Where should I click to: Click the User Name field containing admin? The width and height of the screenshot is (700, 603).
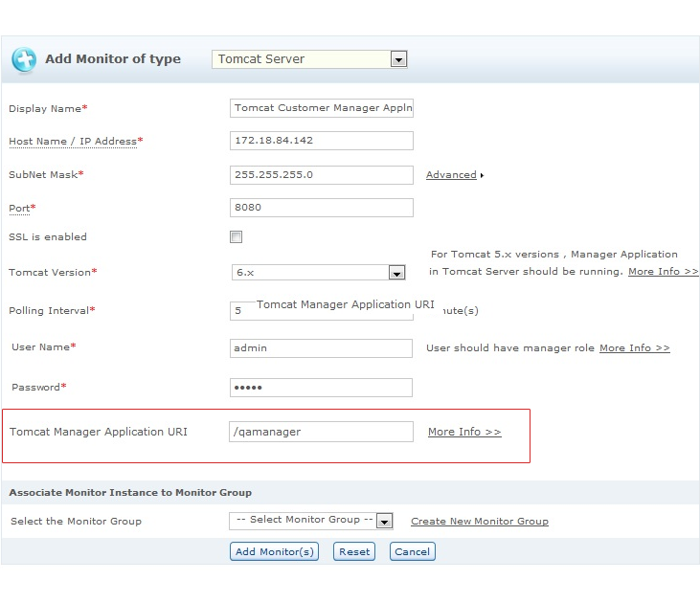pyautogui.click(x=321, y=348)
